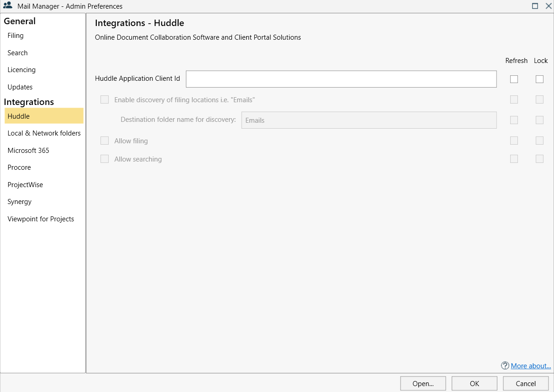Viewport: 554px width, 392px height.
Task: Confirm preferences with the OK button
Action: click(x=475, y=383)
